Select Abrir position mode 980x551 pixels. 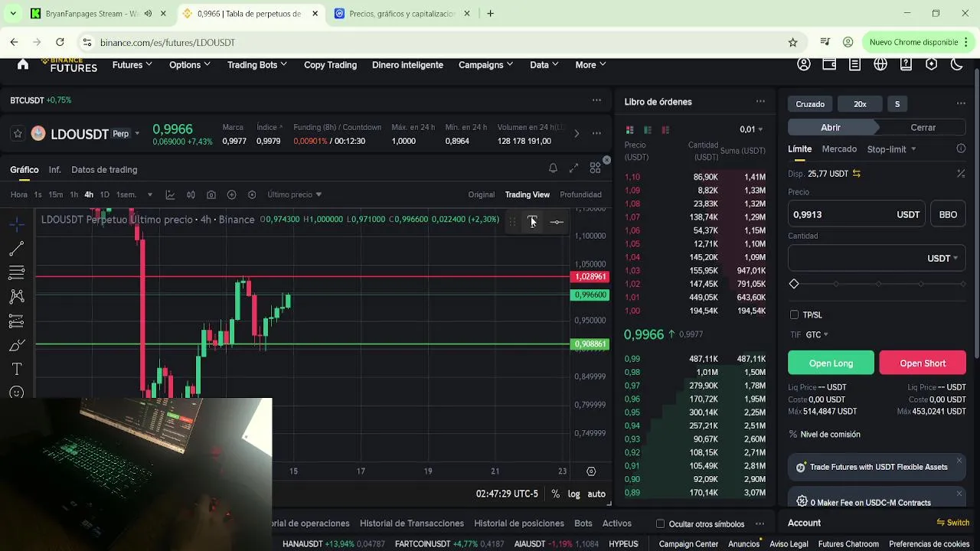coord(831,128)
